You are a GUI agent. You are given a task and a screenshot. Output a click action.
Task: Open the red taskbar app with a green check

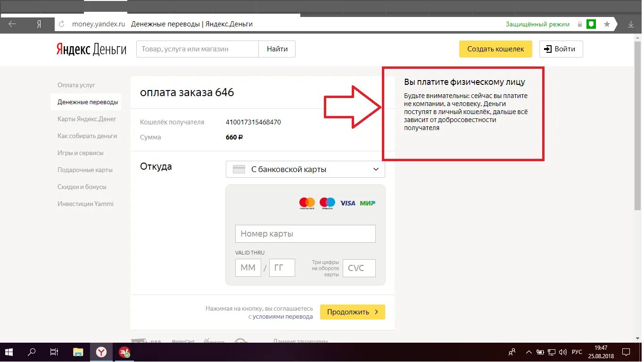pos(124,352)
